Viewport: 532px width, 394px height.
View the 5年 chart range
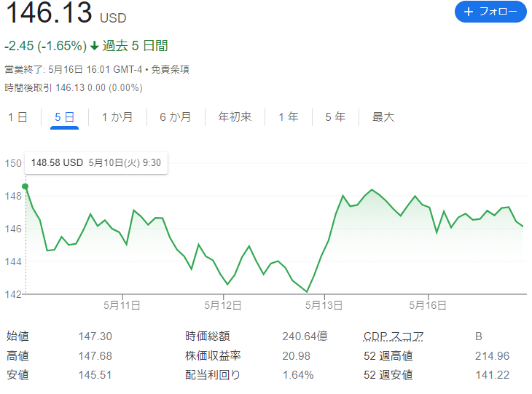click(335, 117)
